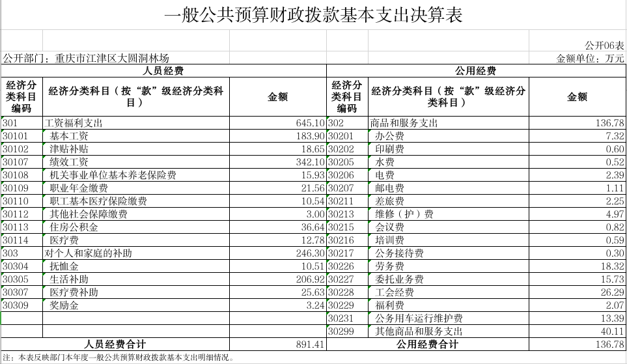Viewport: 627px width, 364px height.
Task: Select code cell 30101
Action: [x=21, y=136]
